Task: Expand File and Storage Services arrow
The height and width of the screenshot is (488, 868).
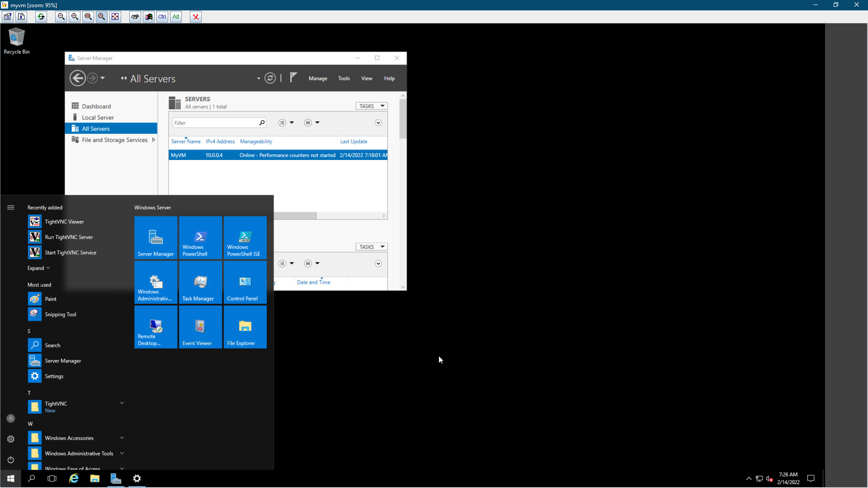Action: (x=154, y=140)
